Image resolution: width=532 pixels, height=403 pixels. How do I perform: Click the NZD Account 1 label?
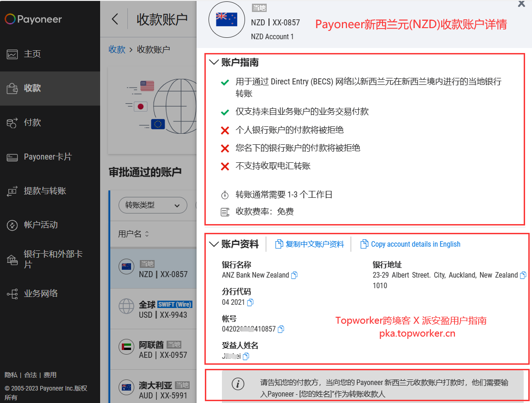pos(272,36)
